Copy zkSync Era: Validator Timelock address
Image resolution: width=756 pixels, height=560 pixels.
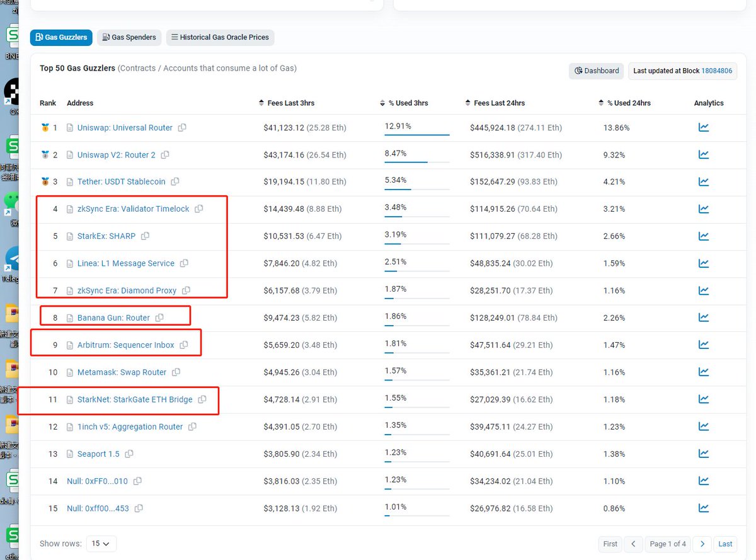(x=199, y=209)
